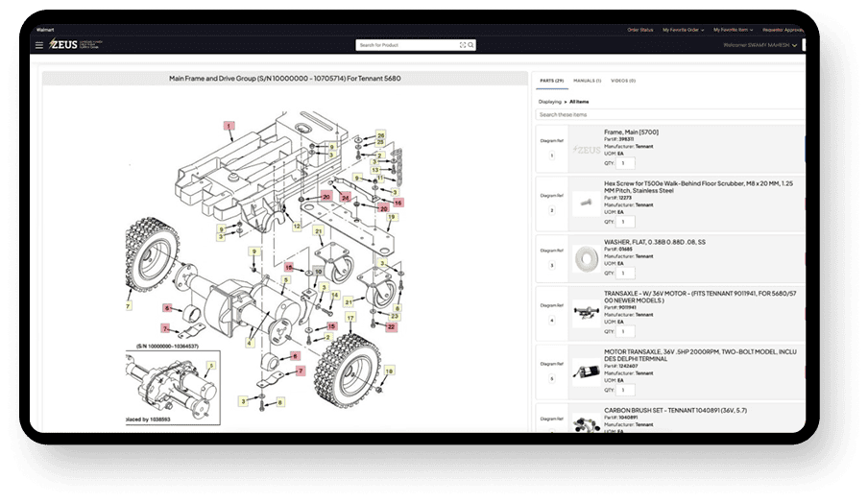This screenshot has width=868, height=503.
Task: Select diagram hotspot number 4
Action: click(250, 344)
